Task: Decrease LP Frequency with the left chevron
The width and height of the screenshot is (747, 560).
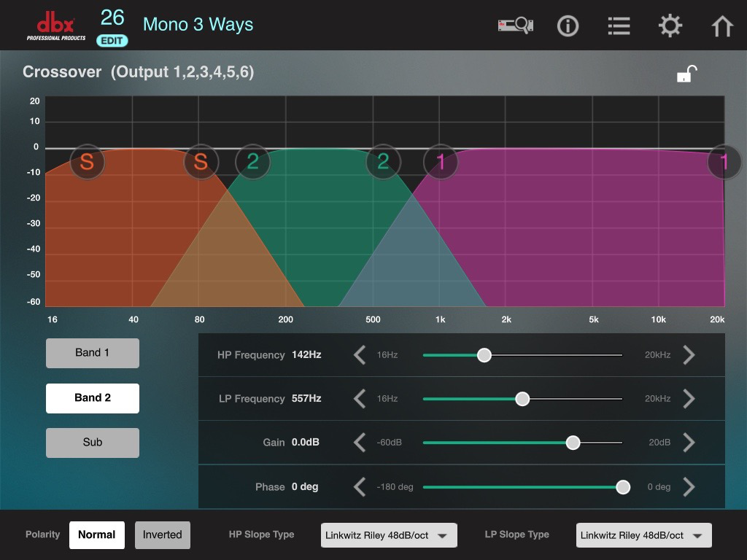Action: [x=360, y=399]
